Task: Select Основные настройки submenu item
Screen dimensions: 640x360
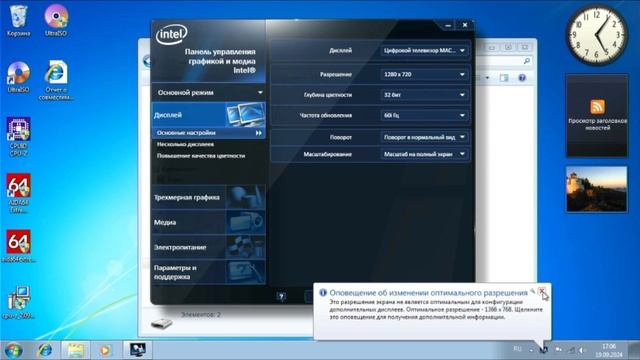Action: [x=209, y=133]
